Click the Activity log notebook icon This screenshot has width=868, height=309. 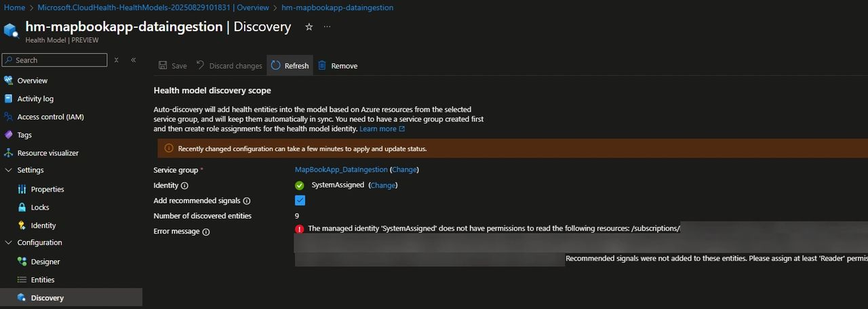pos(9,98)
